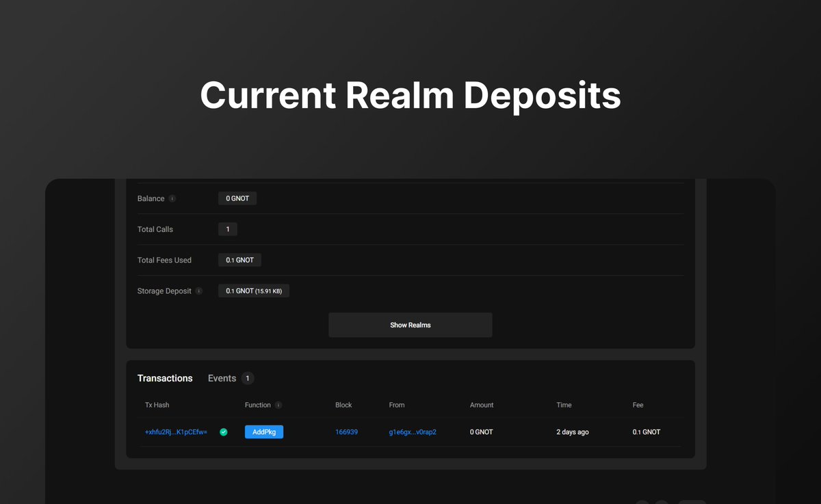Click the Total Fees Used label
Screen dimensions: 821x504
(x=164, y=260)
